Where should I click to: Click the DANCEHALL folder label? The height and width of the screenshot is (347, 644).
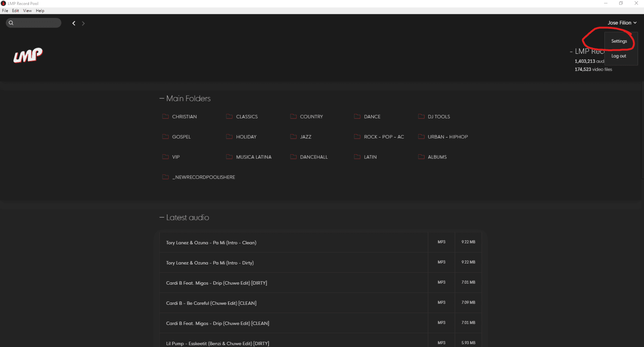pyautogui.click(x=314, y=157)
